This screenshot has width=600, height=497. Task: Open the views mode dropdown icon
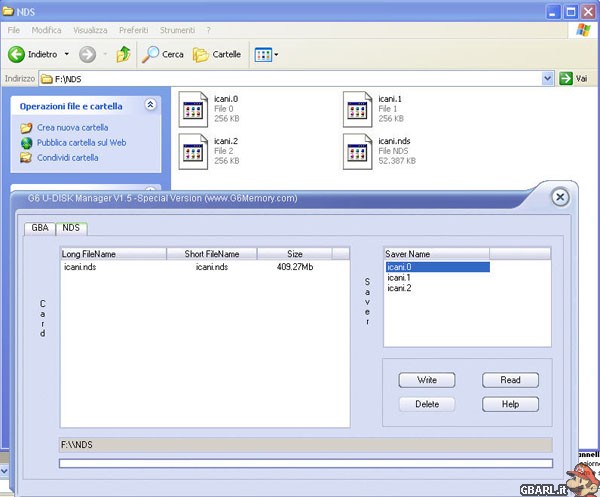pos(266,55)
